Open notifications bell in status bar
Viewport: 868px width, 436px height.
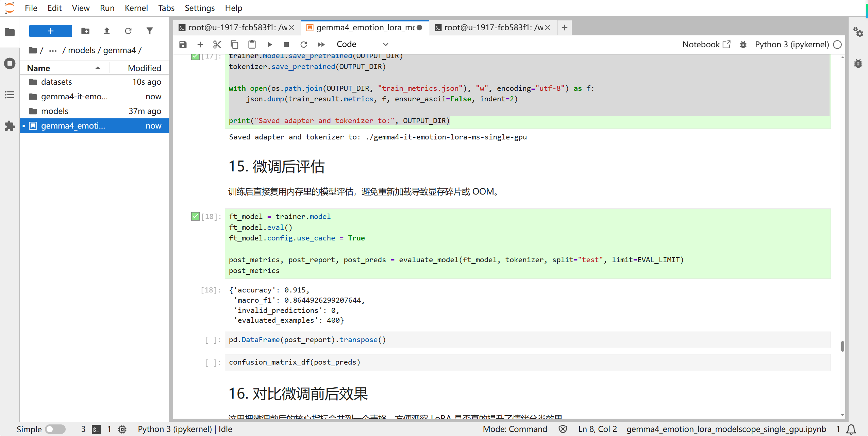(x=851, y=429)
